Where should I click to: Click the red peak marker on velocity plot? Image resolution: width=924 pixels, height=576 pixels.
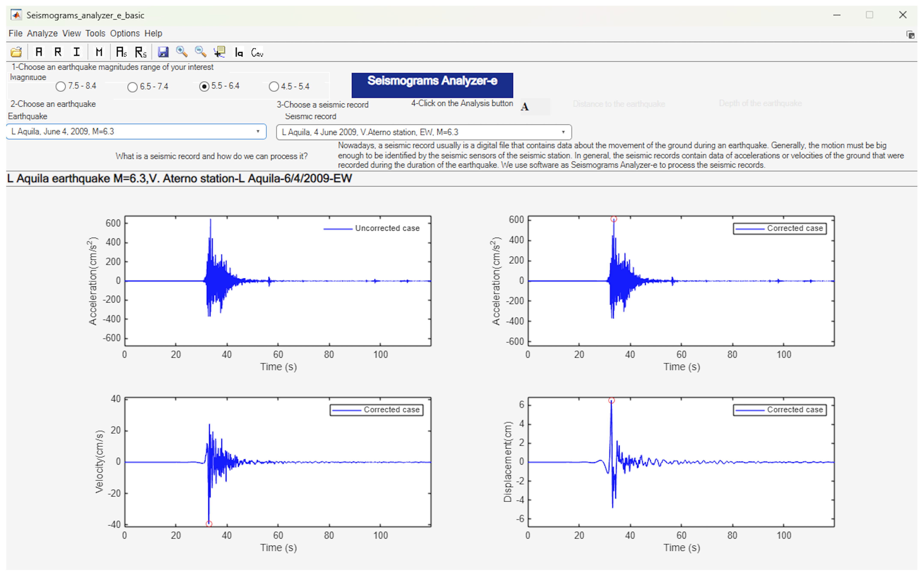pyautogui.click(x=209, y=524)
